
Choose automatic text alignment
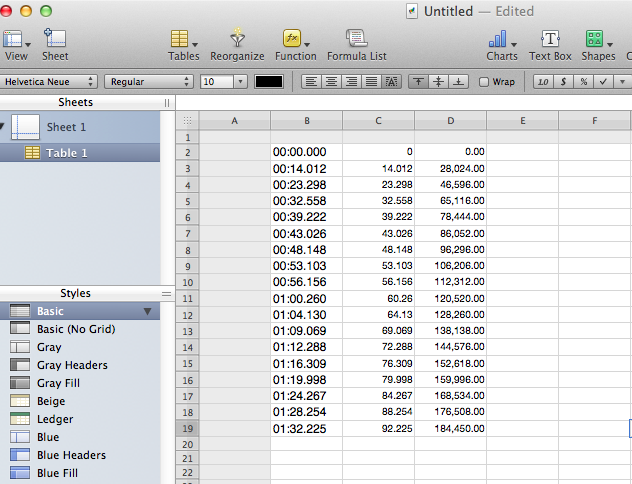click(x=391, y=82)
